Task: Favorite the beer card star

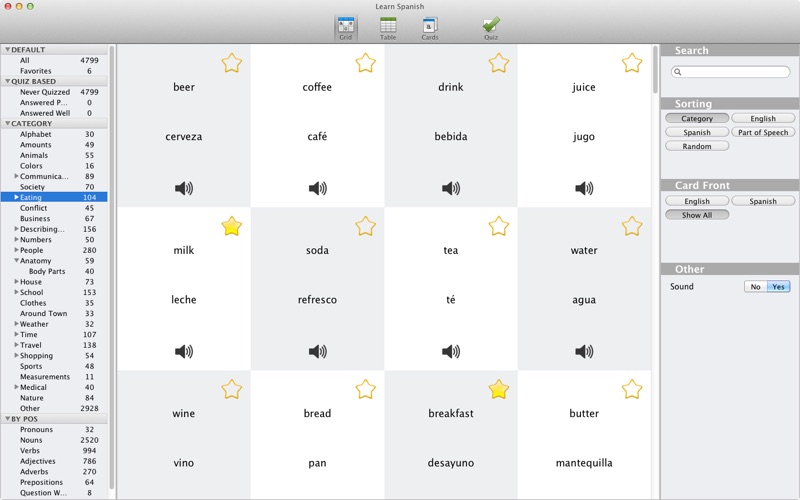Action: point(232,63)
